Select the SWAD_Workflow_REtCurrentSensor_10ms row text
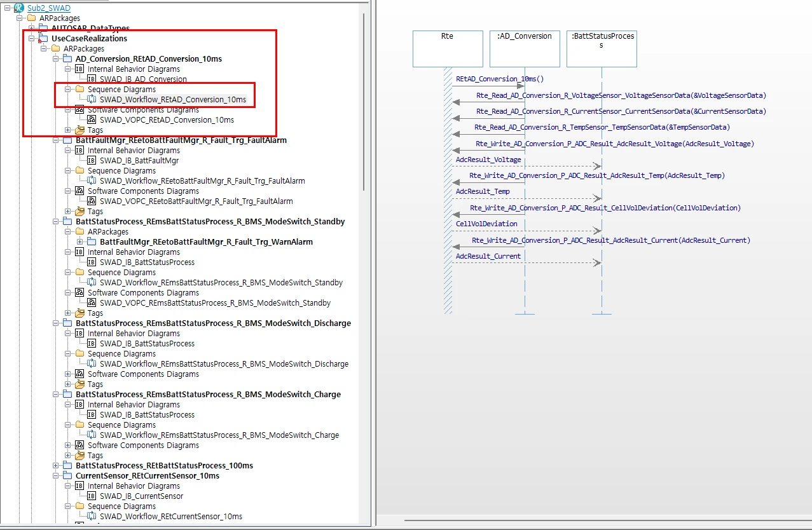The height and width of the screenshot is (530, 812). click(171, 517)
